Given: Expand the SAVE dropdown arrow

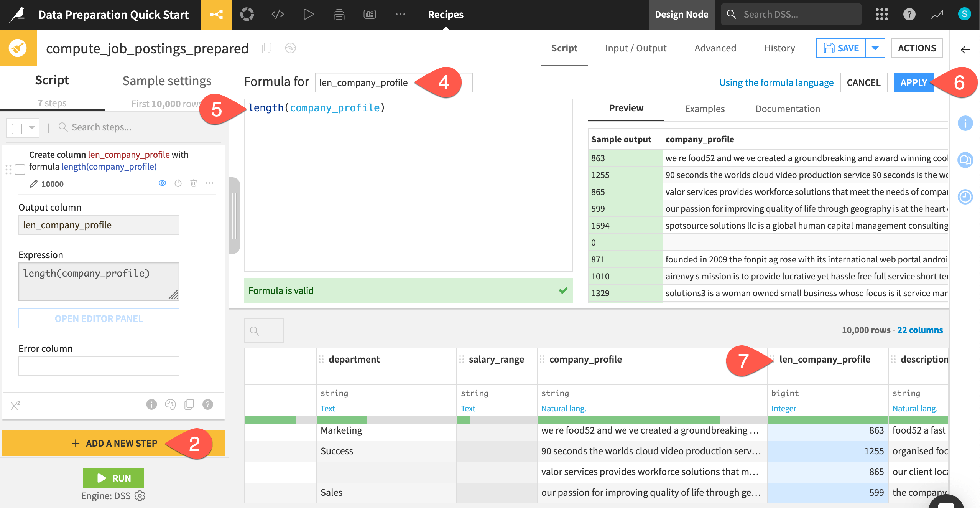Looking at the screenshot, I should [875, 48].
